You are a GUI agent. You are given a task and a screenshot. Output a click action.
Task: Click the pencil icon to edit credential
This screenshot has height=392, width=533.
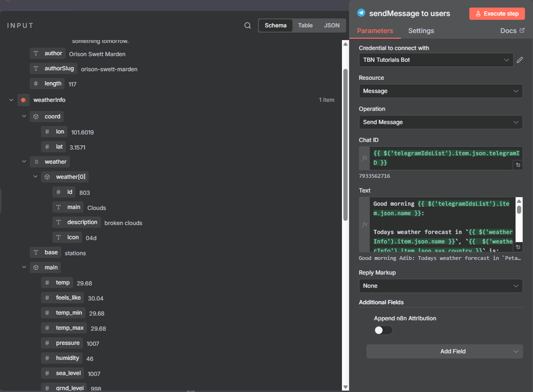pyautogui.click(x=520, y=60)
